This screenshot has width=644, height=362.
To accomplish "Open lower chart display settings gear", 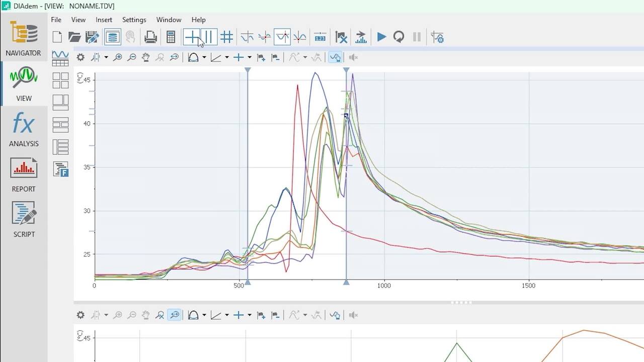I will pos(80,315).
